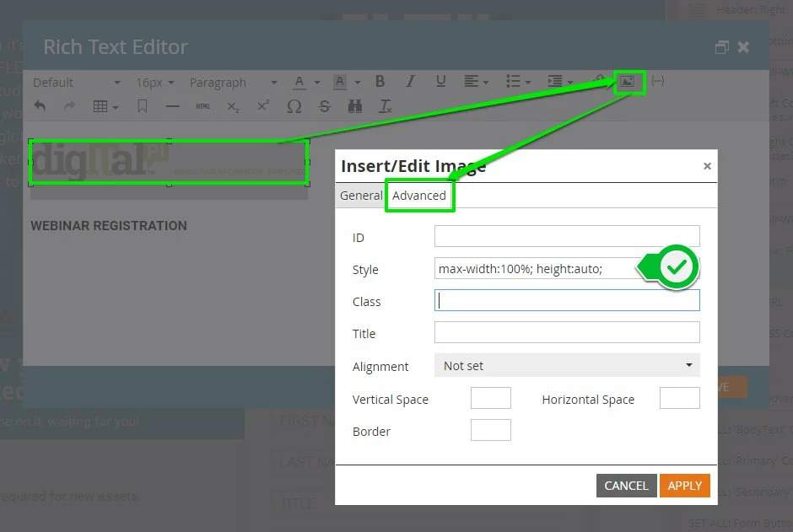
Task: Expand the background color dropdown arrow
Action: tap(358, 83)
